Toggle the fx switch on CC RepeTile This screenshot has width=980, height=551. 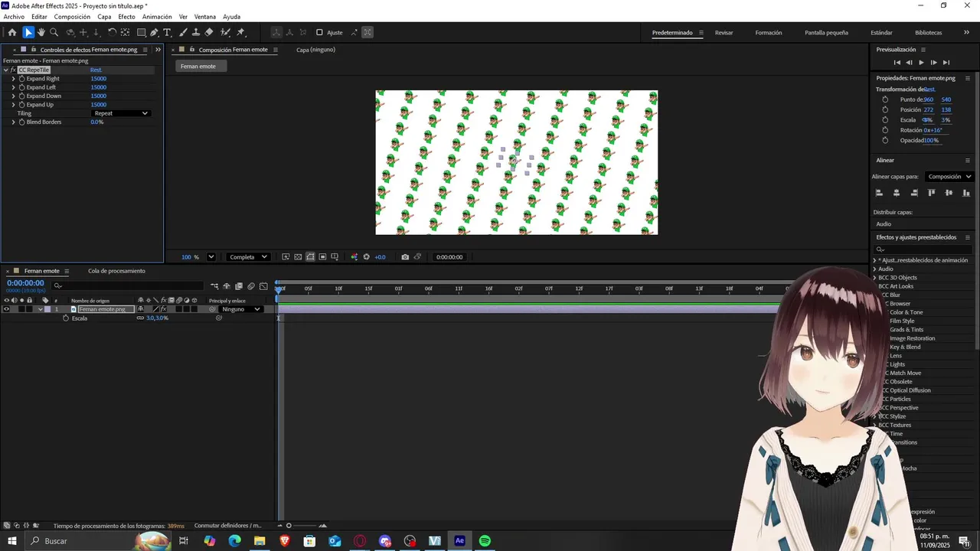click(13, 70)
